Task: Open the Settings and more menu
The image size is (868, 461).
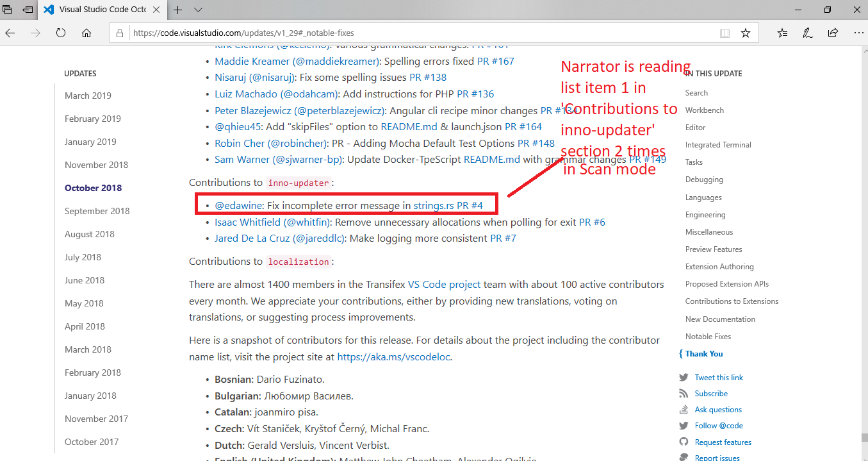Action: pyautogui.click(x=858, y=32)
